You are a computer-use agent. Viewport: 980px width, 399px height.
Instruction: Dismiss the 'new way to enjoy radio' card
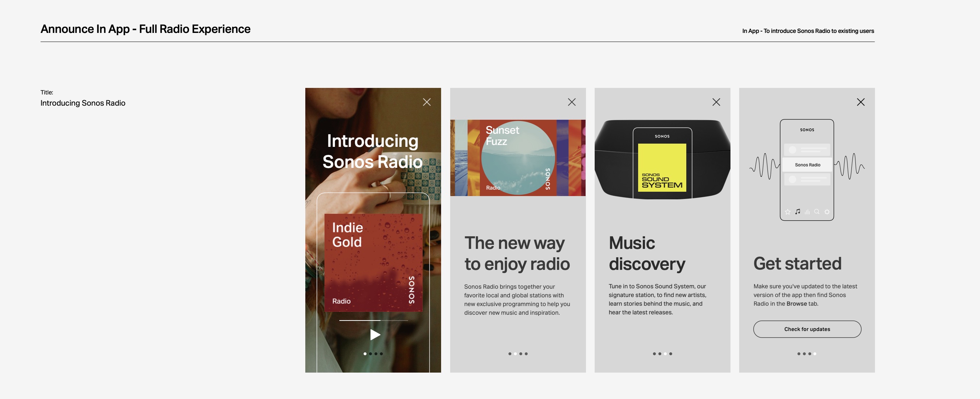[571, 102]
